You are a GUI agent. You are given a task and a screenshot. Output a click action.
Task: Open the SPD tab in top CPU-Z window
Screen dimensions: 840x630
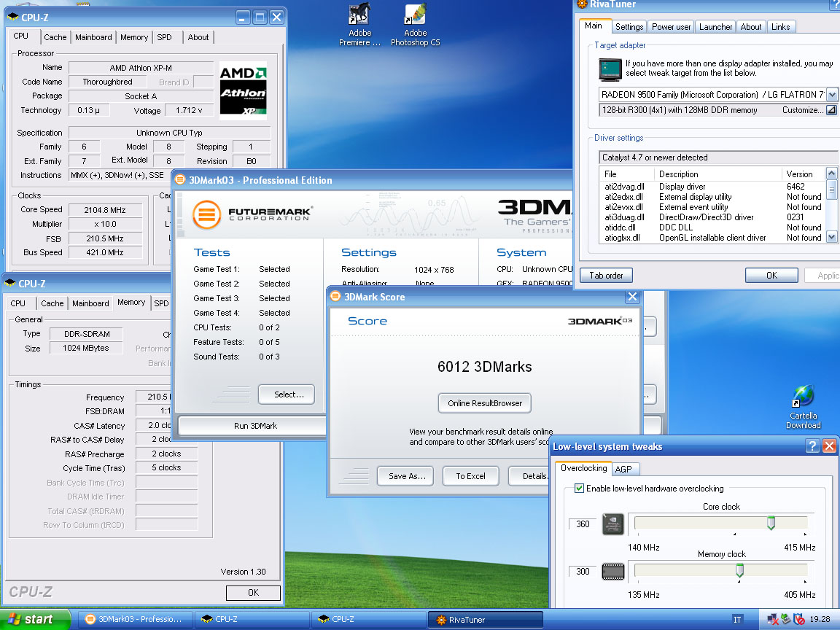tap(165, 37)
